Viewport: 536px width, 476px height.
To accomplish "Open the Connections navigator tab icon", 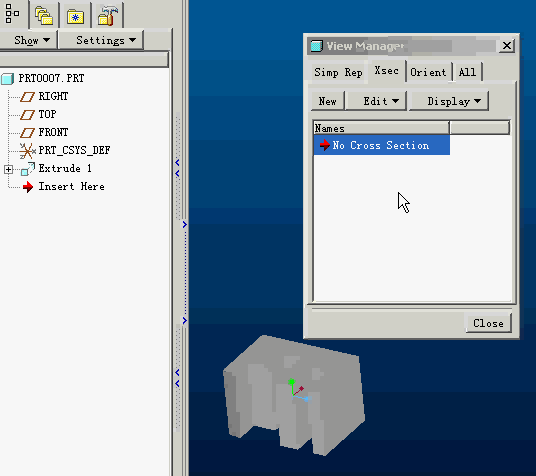I will coord(108,16).
